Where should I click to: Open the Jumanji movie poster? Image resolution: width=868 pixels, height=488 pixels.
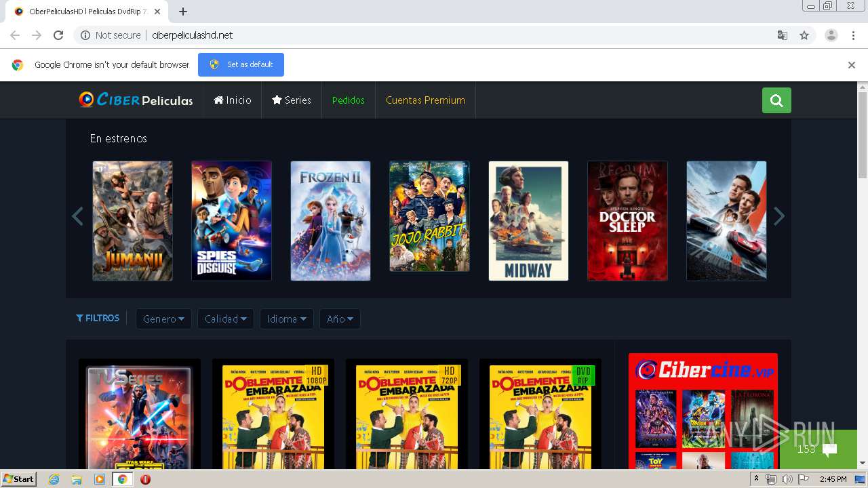click(132, 220)
